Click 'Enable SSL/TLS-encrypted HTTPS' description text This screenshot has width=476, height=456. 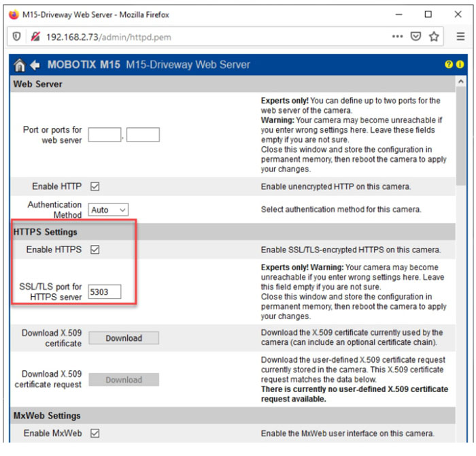coord(351,250)
